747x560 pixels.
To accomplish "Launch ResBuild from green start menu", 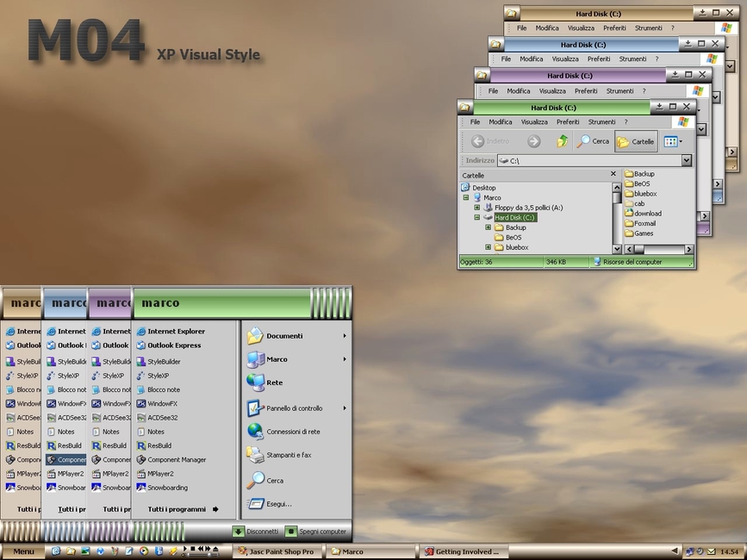I will pyautogui.click(x=154, y=445).
